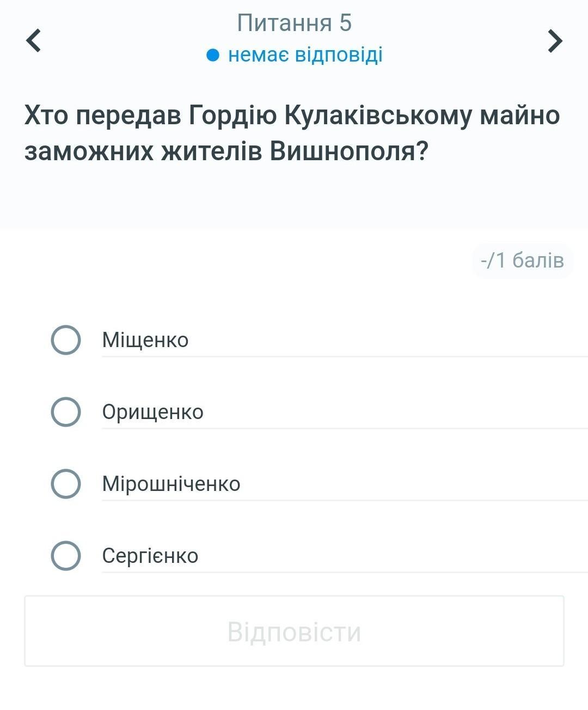Select the radio circle beside Міщенко

[x=66, y=340]
